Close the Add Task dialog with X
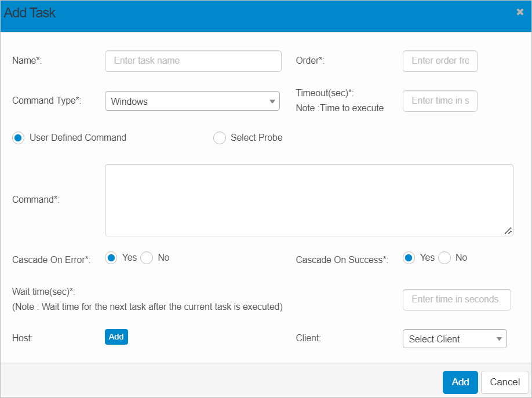 click(x=520, y=12)
